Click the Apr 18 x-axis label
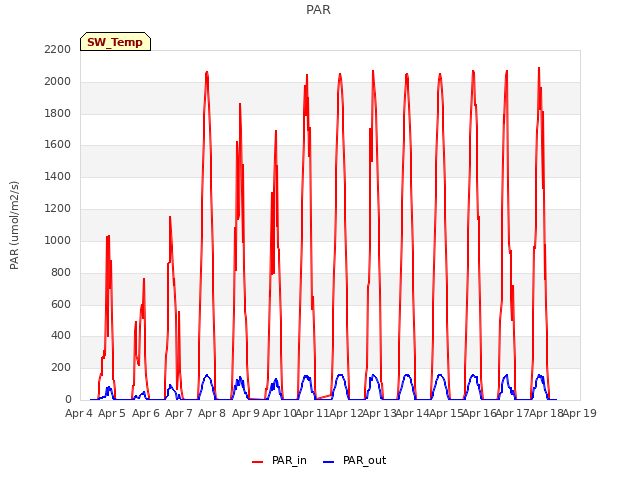This screenshot has height=480, width=640. [x=546, y=413]
